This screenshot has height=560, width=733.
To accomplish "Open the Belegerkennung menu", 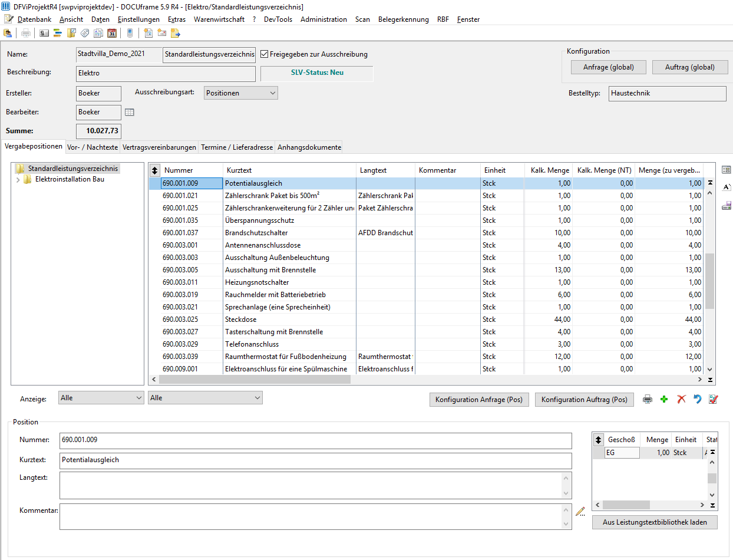I will [404, 19].
